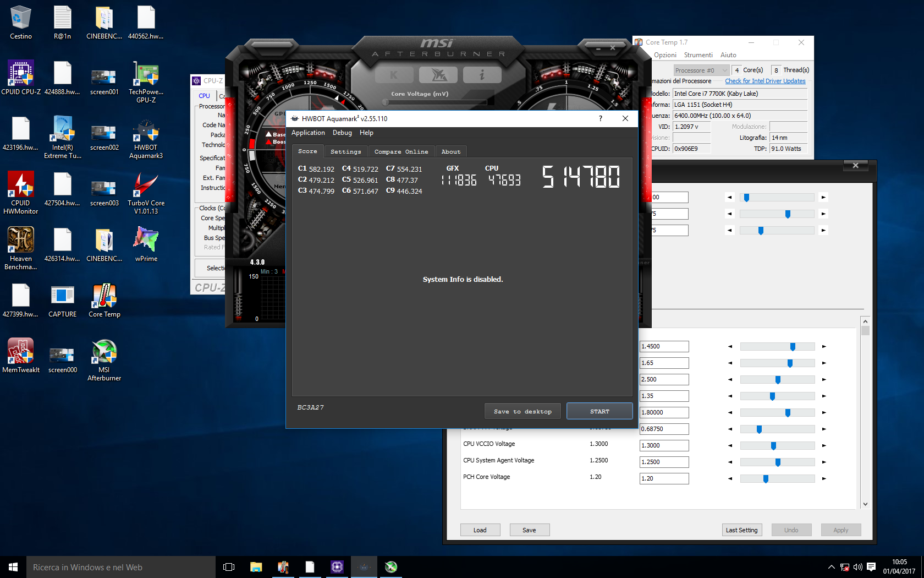This screenshot has width=924, height=578.
Task: Click Undo button in TurboV
Action: 791,530
